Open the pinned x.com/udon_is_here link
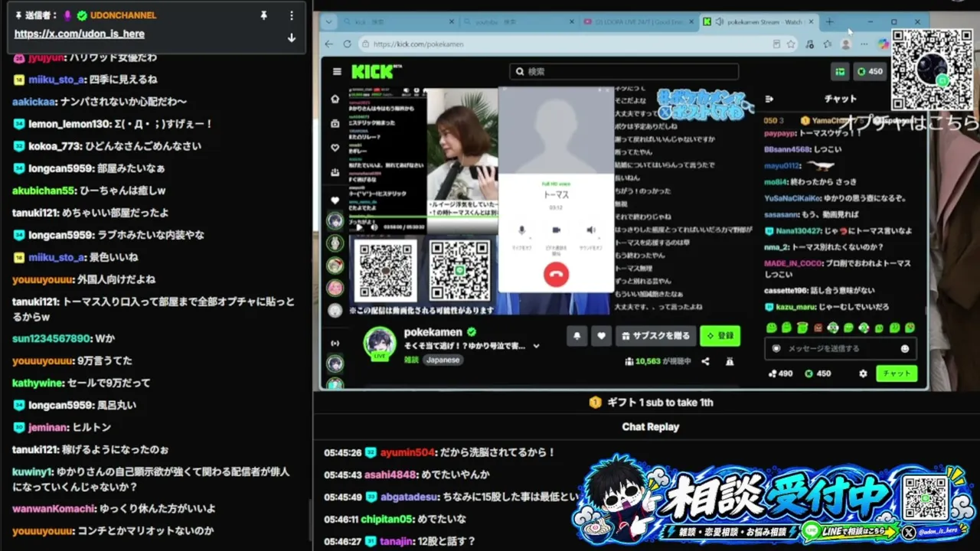The image size is (980, 551). (79, 34)
